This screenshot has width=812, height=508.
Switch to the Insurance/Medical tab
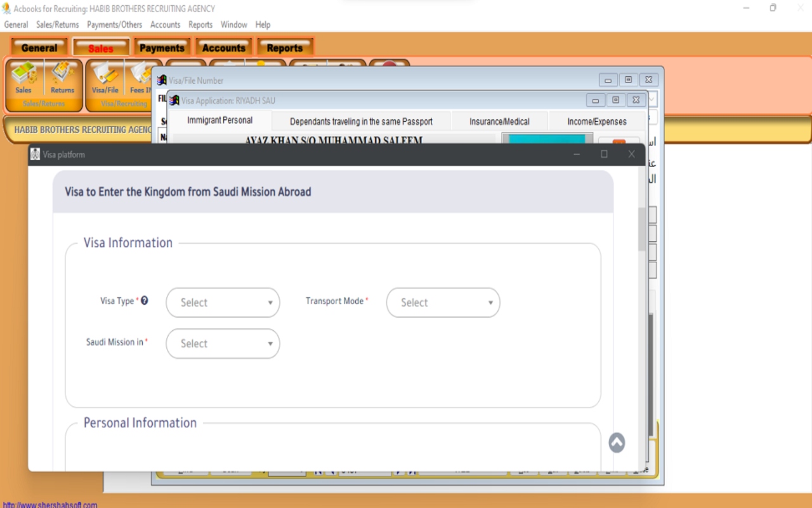coord(499,121)
